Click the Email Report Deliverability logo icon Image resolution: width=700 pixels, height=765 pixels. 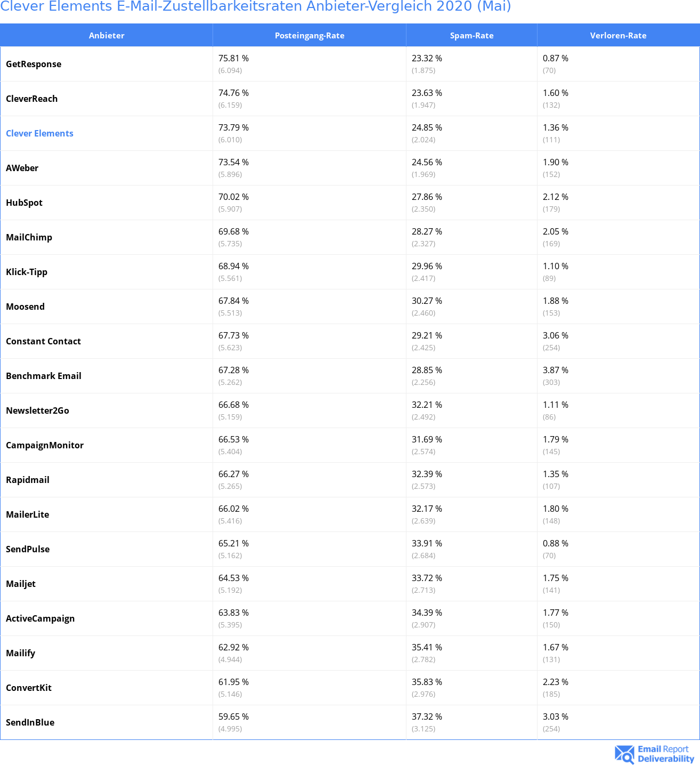[624, 754]
